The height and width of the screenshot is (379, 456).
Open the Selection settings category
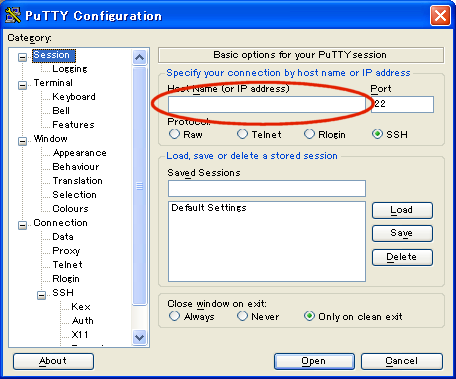coord(74,195)
